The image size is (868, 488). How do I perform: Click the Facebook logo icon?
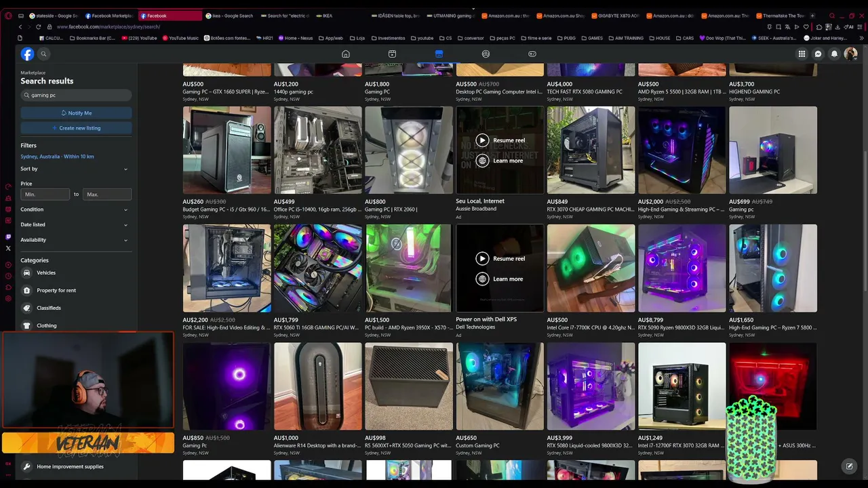point(27,54)
